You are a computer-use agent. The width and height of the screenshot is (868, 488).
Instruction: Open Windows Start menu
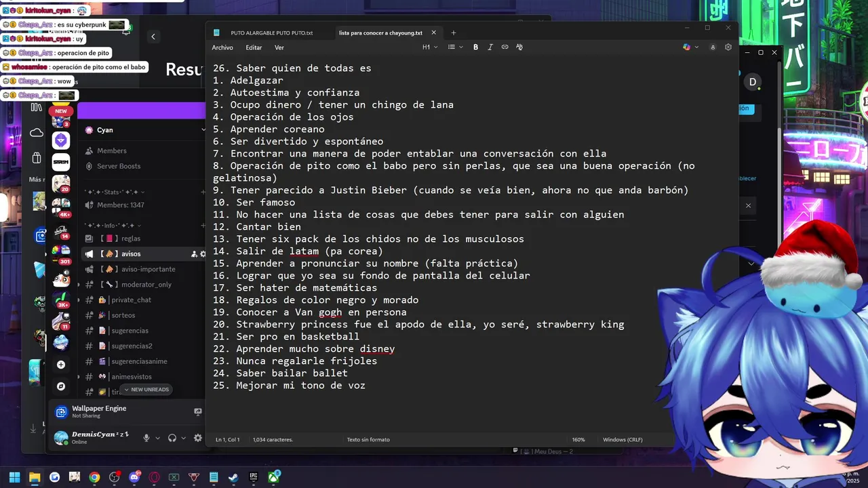coord(14,477)
